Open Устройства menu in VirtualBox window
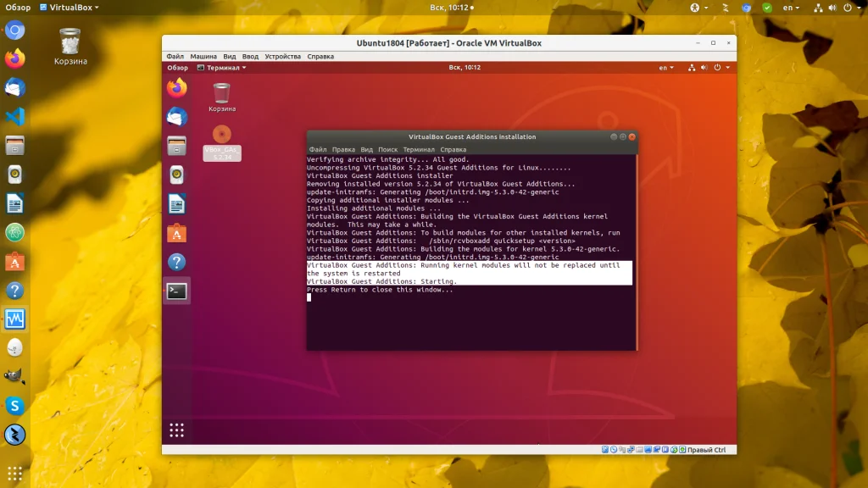Screen dimensions: 868x488 (x=282, y=56)
